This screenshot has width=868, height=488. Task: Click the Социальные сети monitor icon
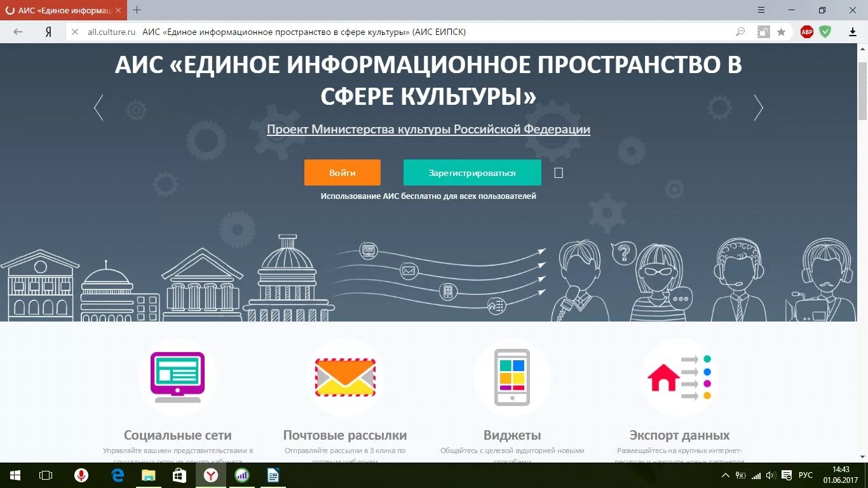tap(177, 377)
